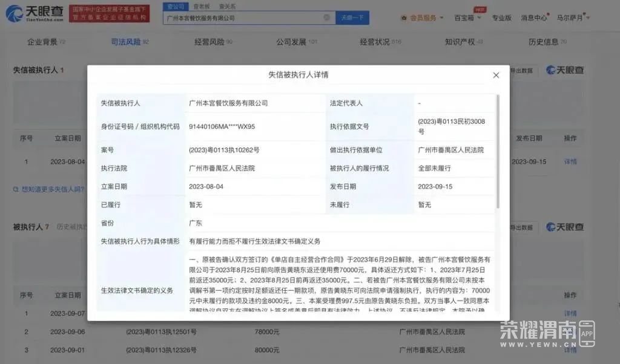
Task: Click case number (2023)粤0113执10262号 in dialog
Action: [224, 150]
